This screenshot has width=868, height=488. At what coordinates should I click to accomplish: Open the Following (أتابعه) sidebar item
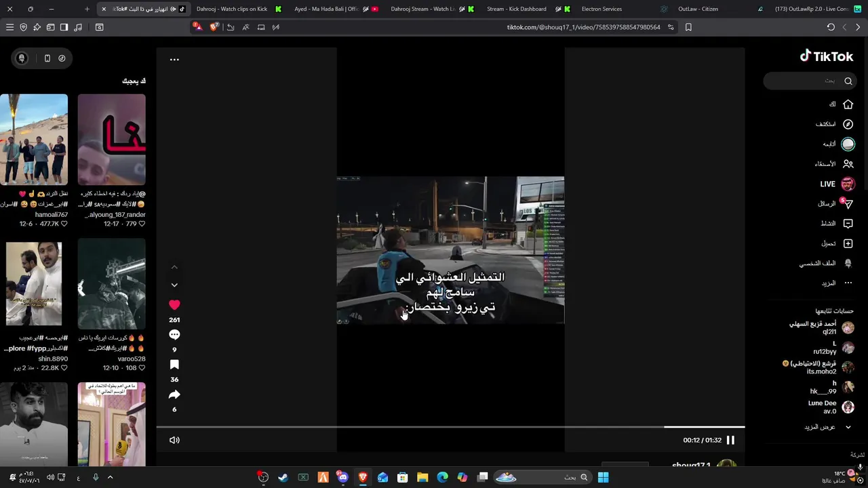click(838, 144)
